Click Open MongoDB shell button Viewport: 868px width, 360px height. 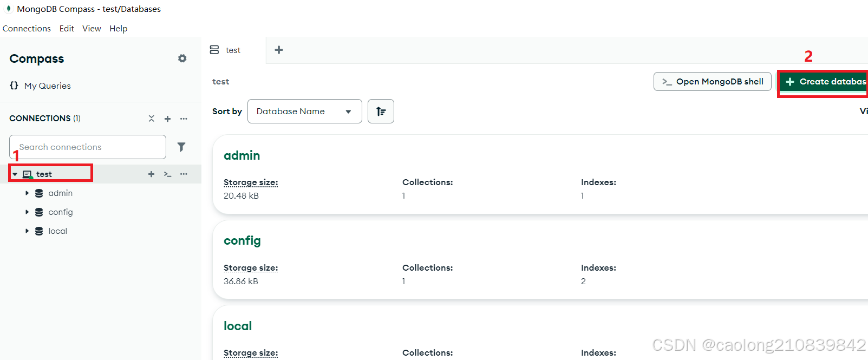(713, 81)
